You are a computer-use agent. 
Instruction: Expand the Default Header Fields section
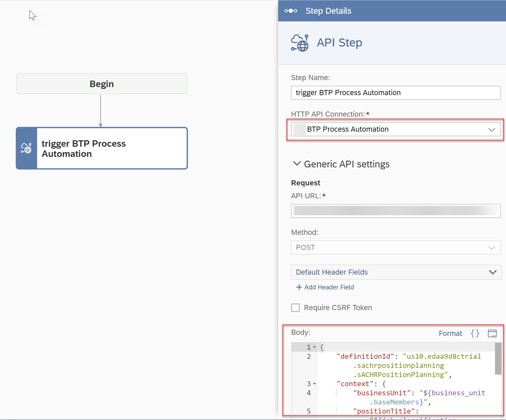point(492,272)
